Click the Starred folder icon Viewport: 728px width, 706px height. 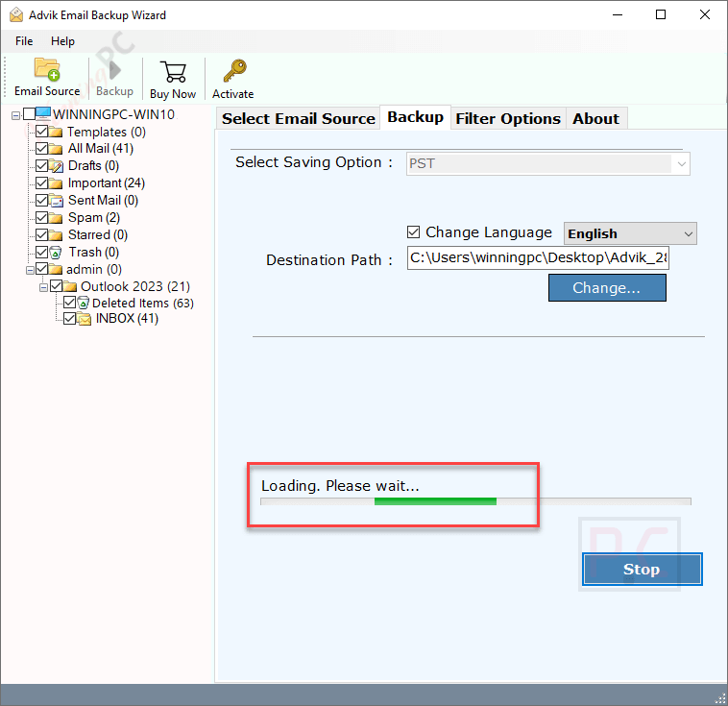56,235
